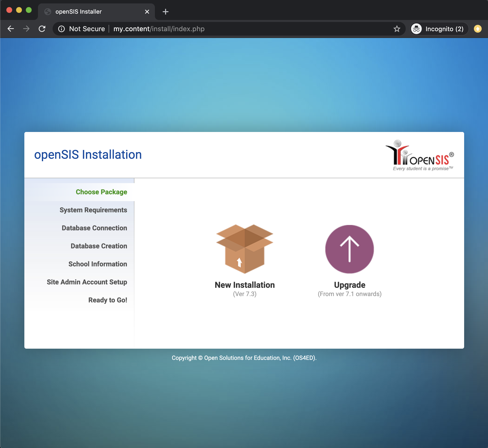Click the New Installation label
This screenshot has width=488, height=448.
point(244,285)
